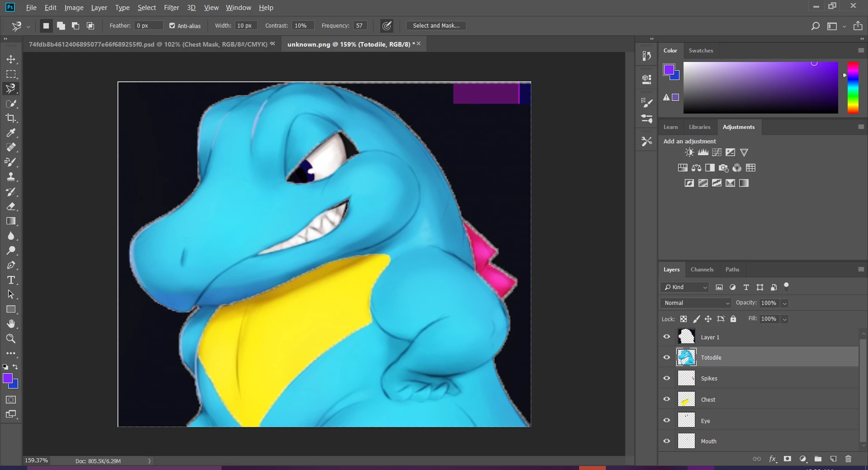Click the Select and Mask button

[x=436, y=26]
